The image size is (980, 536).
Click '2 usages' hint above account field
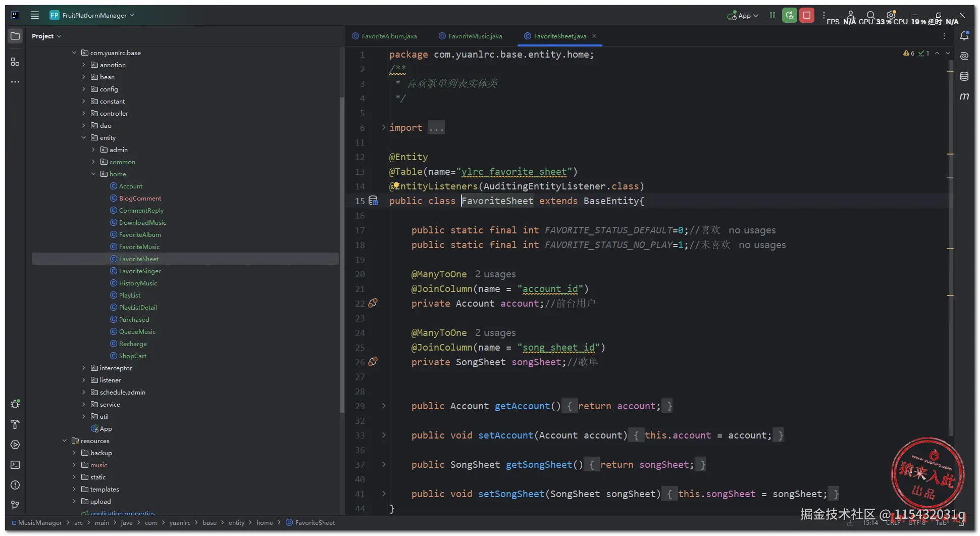[495, 274]
